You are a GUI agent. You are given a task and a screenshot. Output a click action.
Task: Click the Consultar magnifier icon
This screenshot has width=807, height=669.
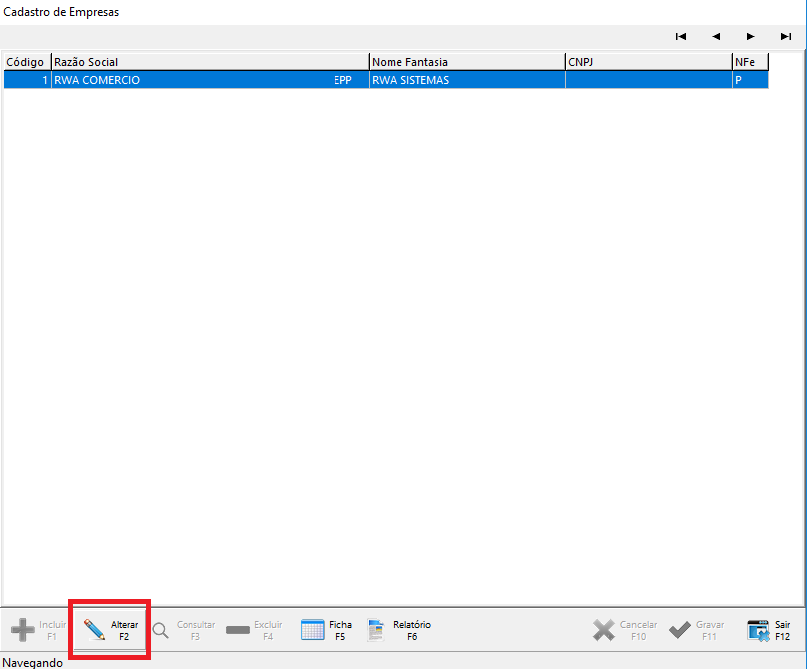161,630
